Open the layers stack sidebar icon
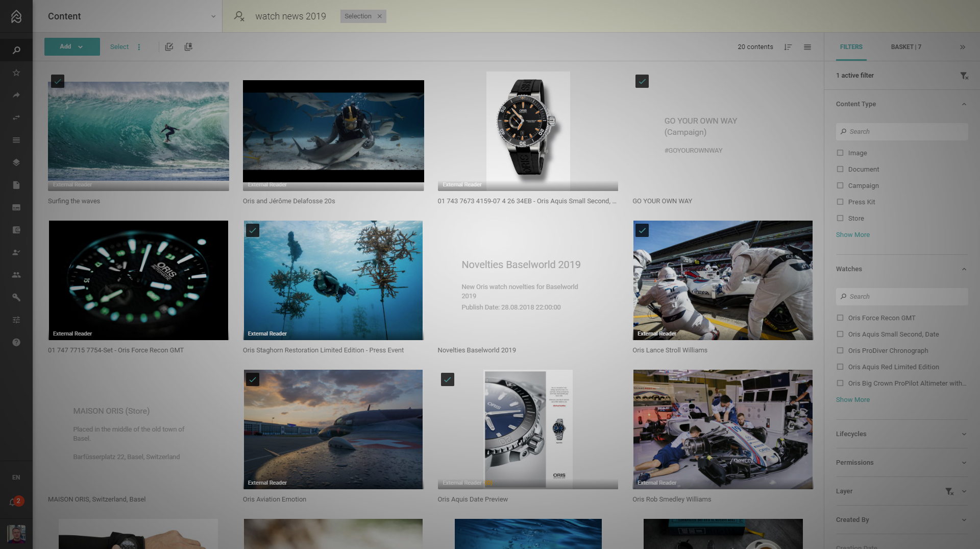This screenshot has height=549, width=980. 16,162
